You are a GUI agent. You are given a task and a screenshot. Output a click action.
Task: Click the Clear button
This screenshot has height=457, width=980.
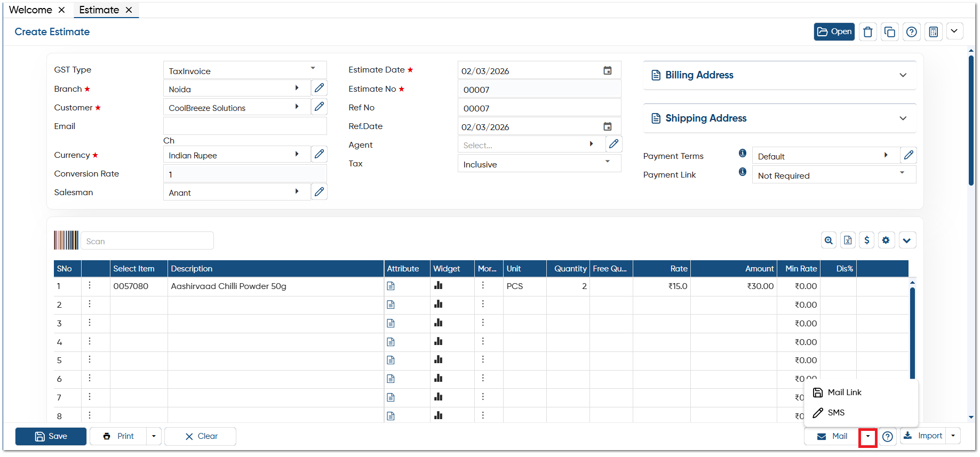201,436
